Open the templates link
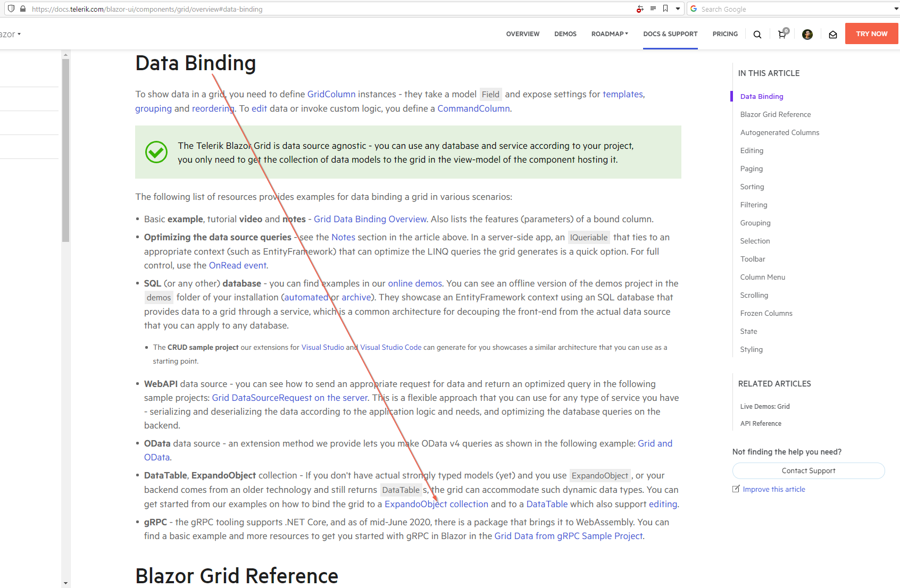 623,94
